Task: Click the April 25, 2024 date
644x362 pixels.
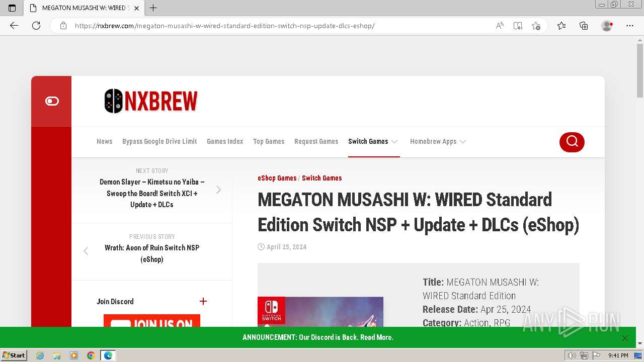Action: [x=286, y=247]
